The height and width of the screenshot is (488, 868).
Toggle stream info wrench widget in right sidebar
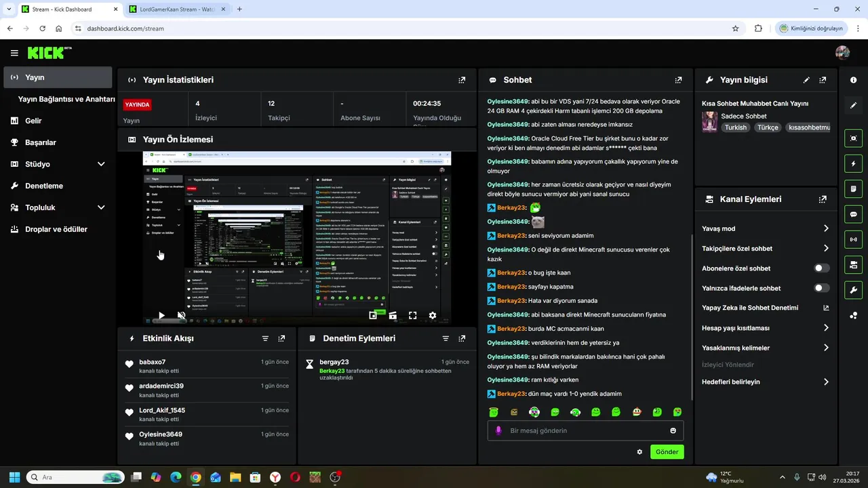click(853, 290)
